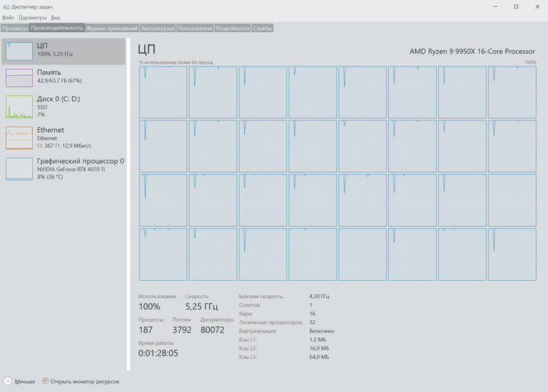Select the Диск 0 mini graph thumbnail
This screenshot has height=392, width=548.
(x=20, y=107)
